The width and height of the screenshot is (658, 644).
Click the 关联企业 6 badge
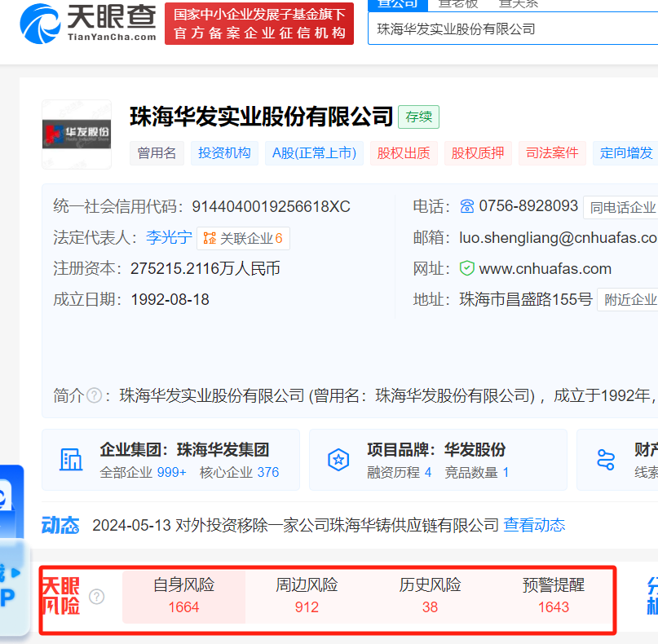[x=243, y=238]
